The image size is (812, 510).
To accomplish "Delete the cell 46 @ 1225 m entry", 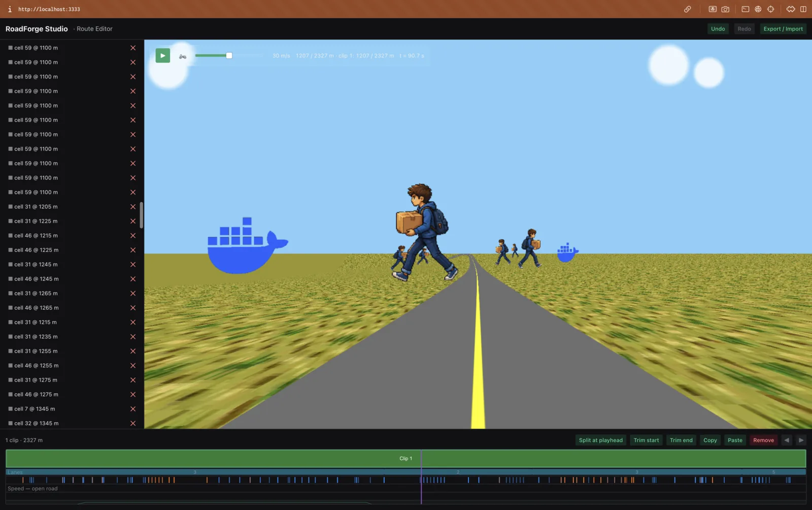I will click(133, 250).
